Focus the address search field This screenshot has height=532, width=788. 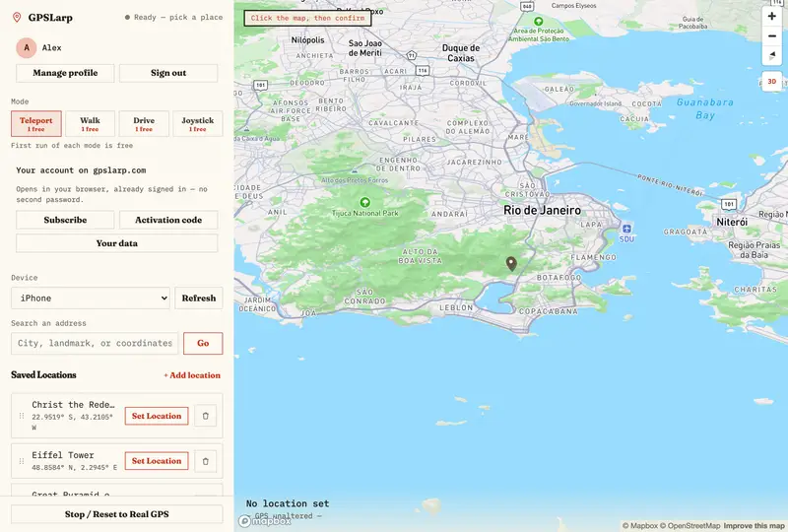pos(95,344)
